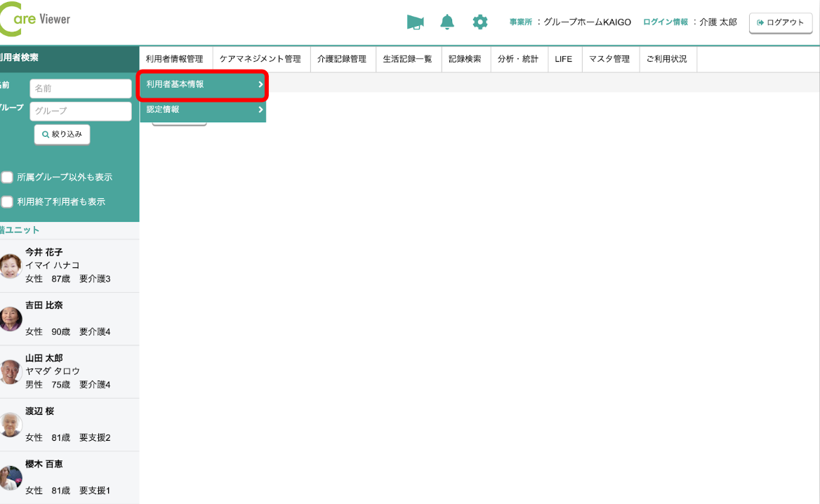Expand 利用者基本情報 submenu
The image size is (820, 504).
tap(202, 84)
